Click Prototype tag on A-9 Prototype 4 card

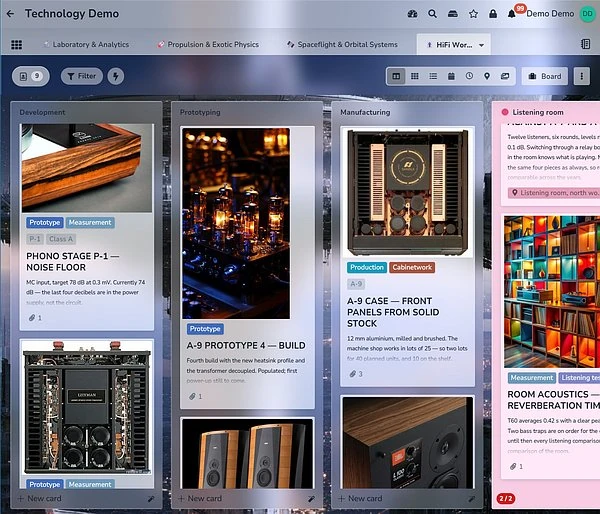coord(205,329)
